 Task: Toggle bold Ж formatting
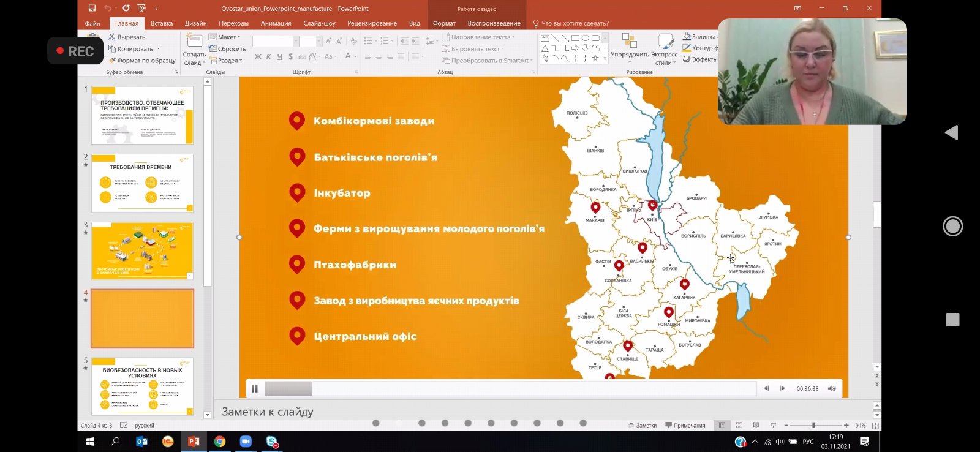point(258,56)
